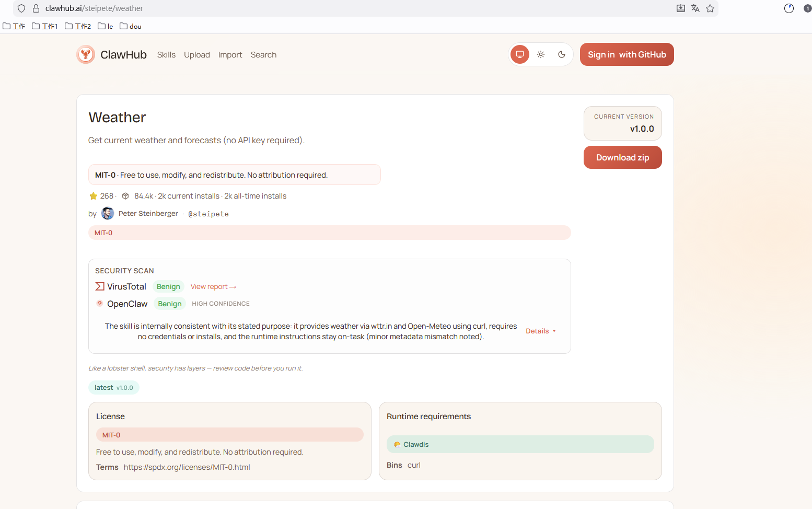This screenshot has height=509, width=812.
Task: Click the padlock site-security icon
Action: 36,8
